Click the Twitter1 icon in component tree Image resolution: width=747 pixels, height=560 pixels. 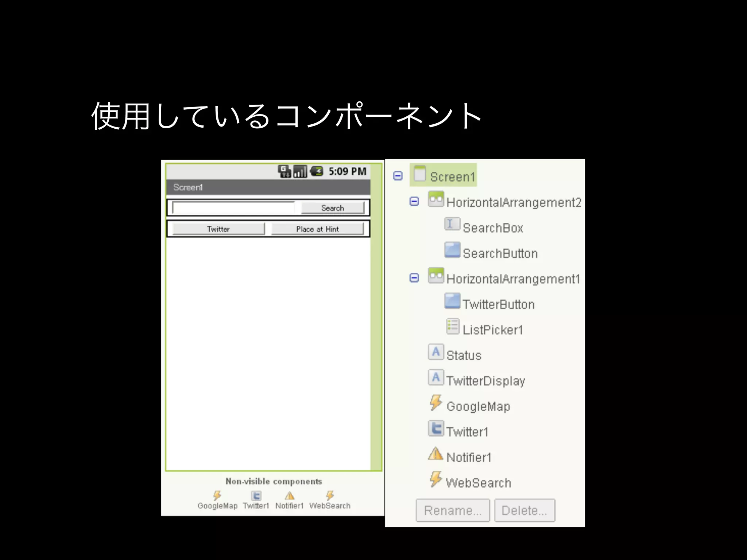click(x=436, y=428)
